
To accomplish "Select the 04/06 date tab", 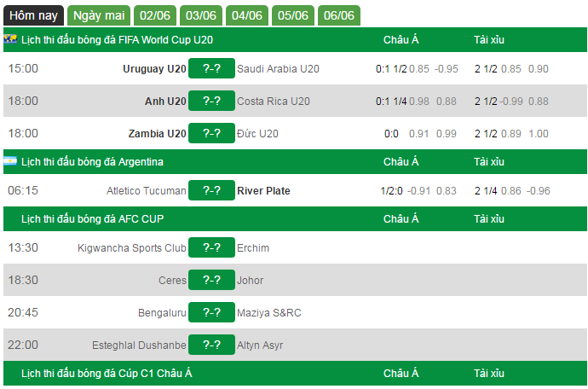I will [247, 15].
